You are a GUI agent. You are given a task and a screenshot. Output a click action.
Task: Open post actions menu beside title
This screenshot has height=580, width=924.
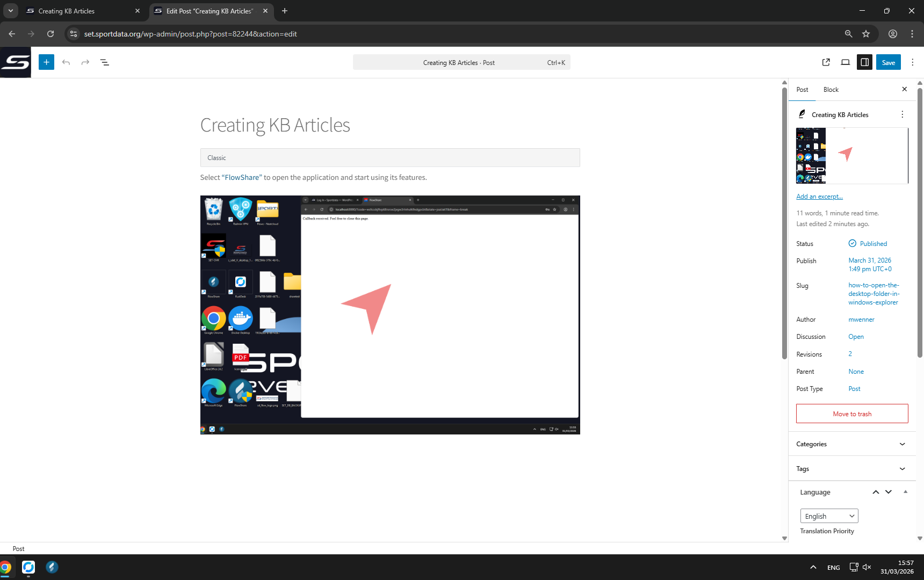(x=902, y=114)
